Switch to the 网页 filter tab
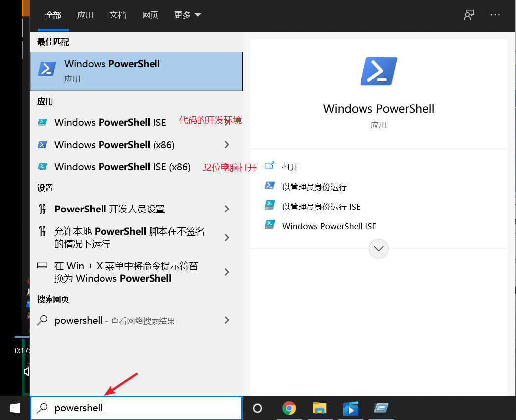The image size is (516, 420). point(150,15)
